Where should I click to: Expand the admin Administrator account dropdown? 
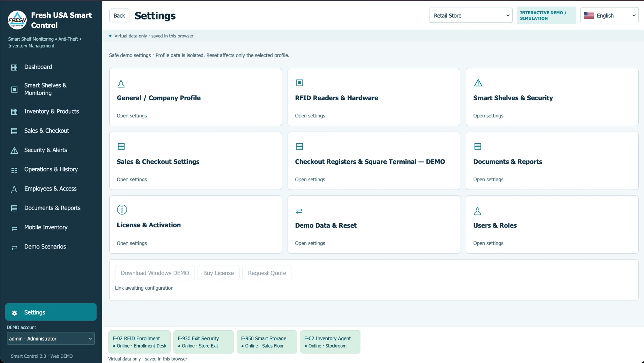51,338
